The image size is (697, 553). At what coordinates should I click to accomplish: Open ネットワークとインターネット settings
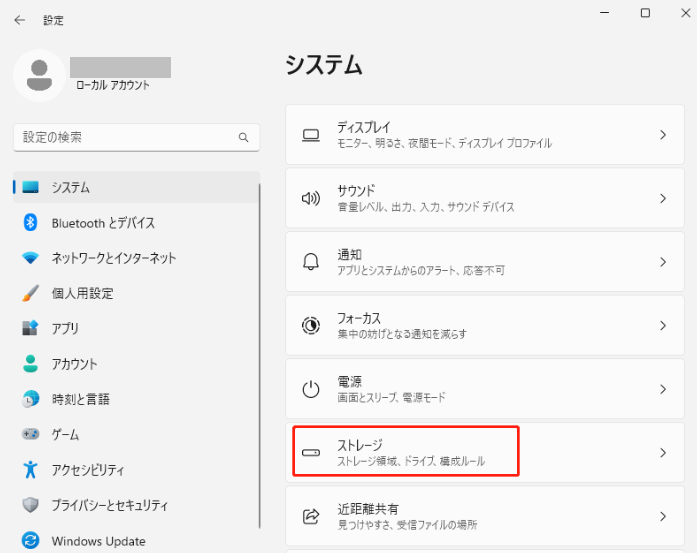pyautogui.click(x=113, y=258)
